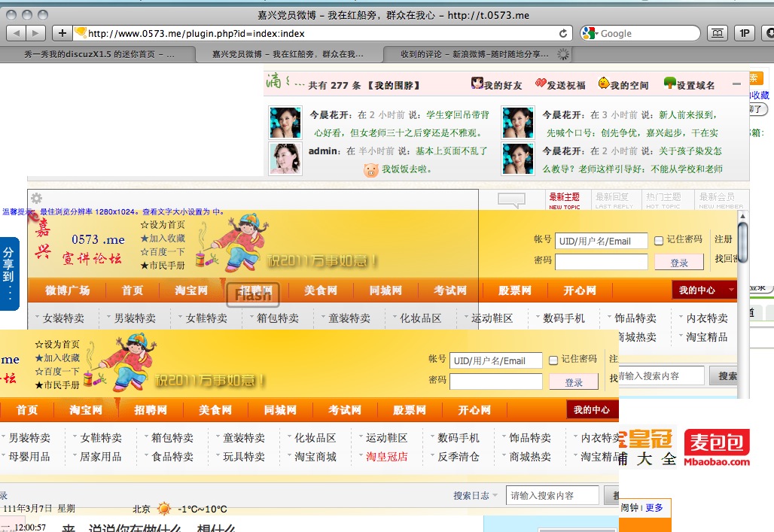Collapse the message panel with the minus icon
774x532 pixels.
pyautogui.click(x=736, y=84)
